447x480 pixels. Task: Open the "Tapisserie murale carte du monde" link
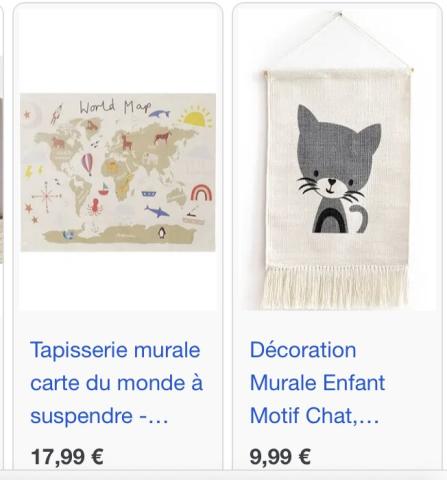pyautogui.click(x=116, y=383)
